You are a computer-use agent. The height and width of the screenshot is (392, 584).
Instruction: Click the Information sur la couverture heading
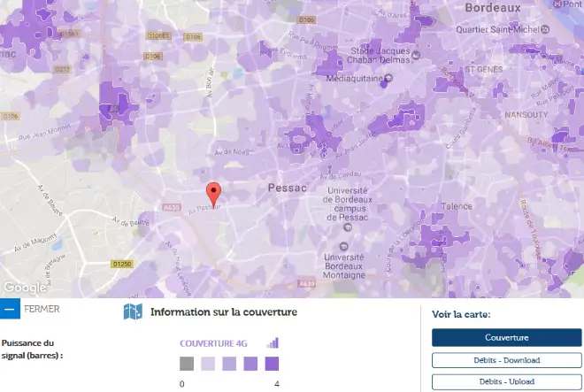click(x=224, y=311)
